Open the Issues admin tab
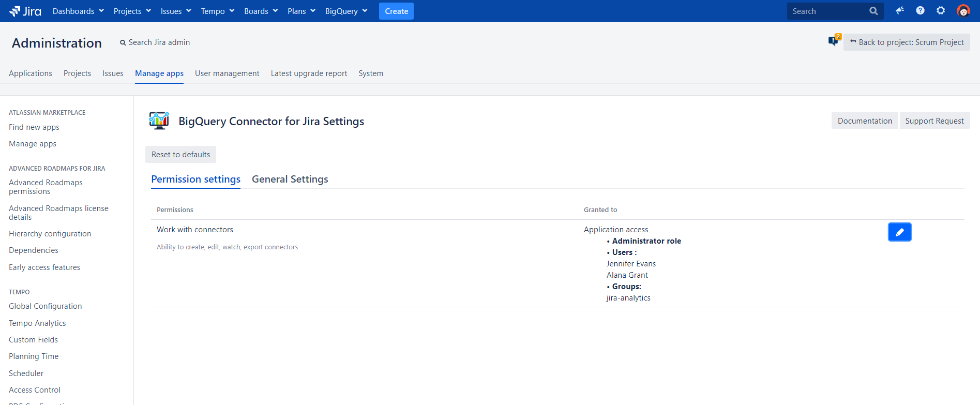980x405 pixels. click(x=113, y=73)
